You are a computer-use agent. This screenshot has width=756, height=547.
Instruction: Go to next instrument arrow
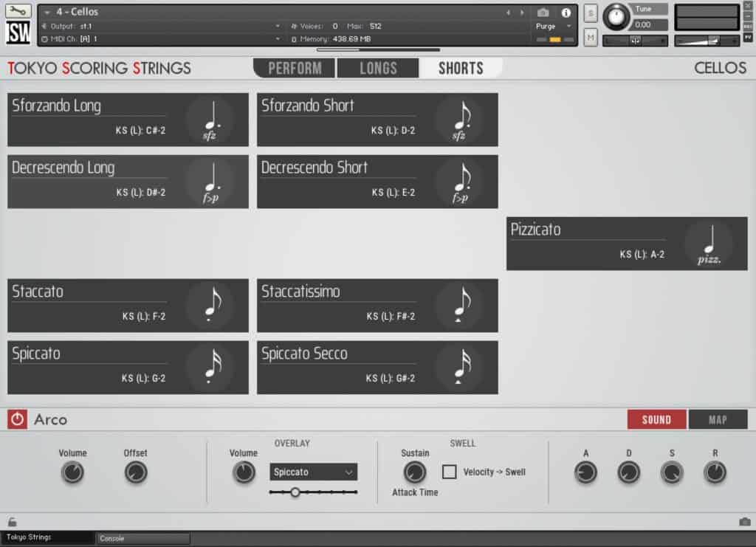pyautogui.click(x=522, y=13)
